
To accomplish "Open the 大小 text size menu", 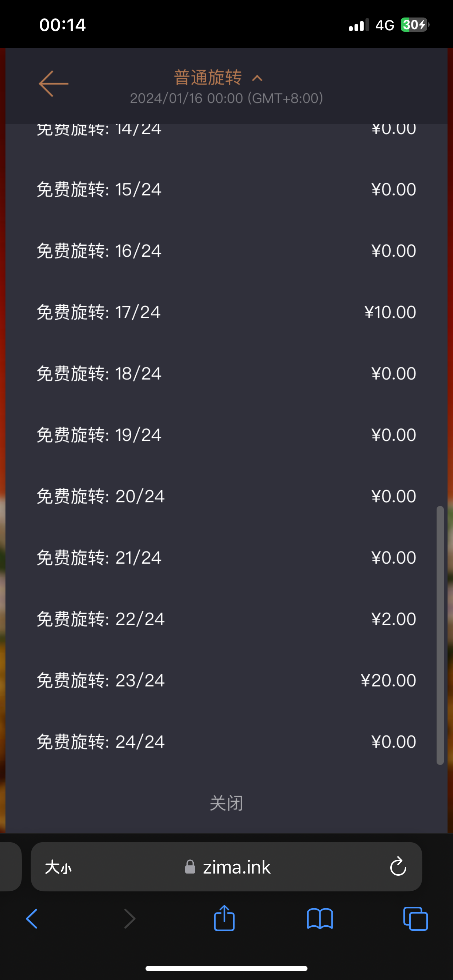I will pos(58,867).
